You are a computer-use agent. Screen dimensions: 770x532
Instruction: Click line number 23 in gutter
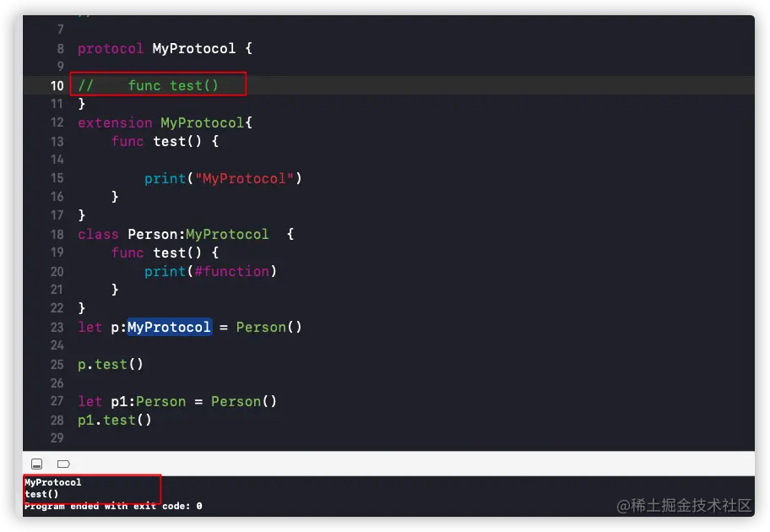click(x=57, y=327)
